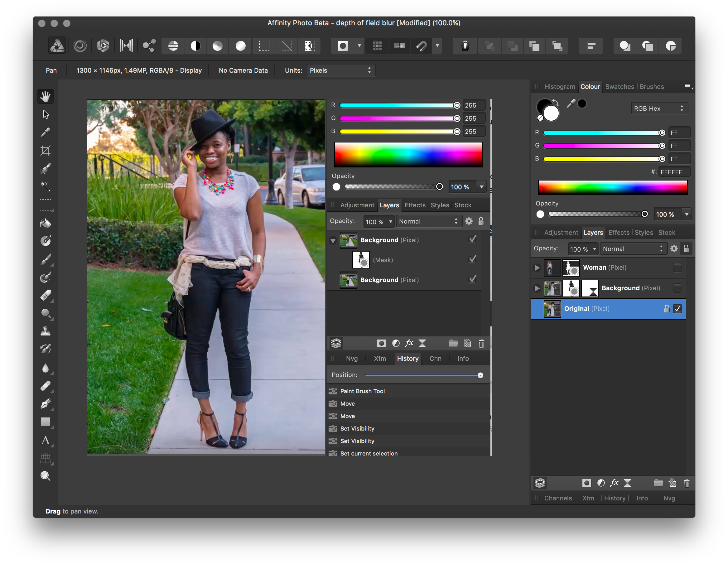Viewport: 728px width, 564px height.
Task: Choose the Pen tool
Action: [46, 404]
